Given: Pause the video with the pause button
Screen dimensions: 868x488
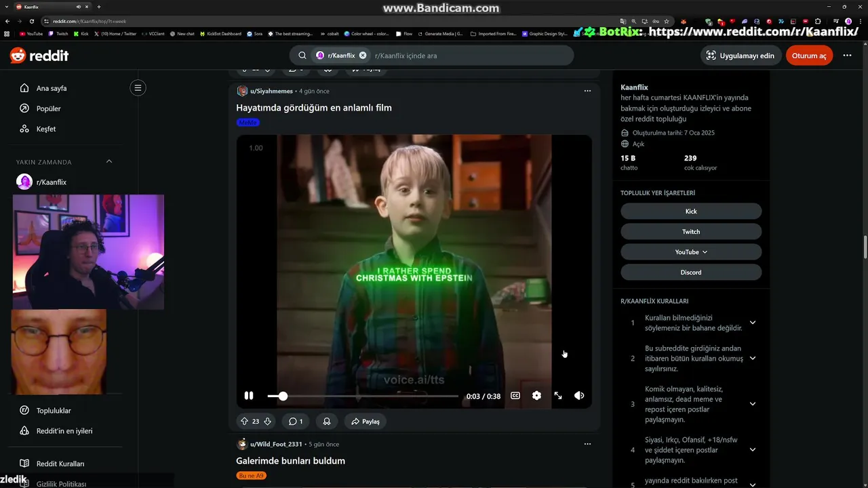Looking at the screenshot, I should (249, 396).
